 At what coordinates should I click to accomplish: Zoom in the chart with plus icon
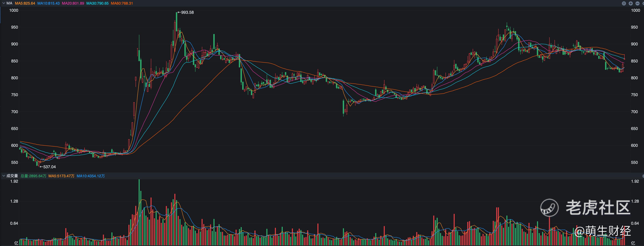tap(631, 4)
